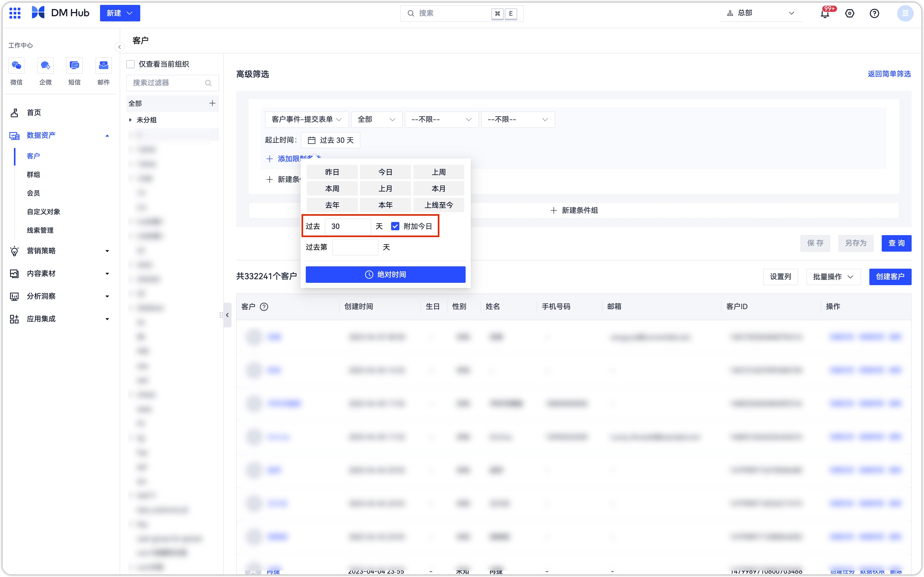The image size is (924, 577).
Task: Select 群组 submenu item
Action: pos(33,175)
